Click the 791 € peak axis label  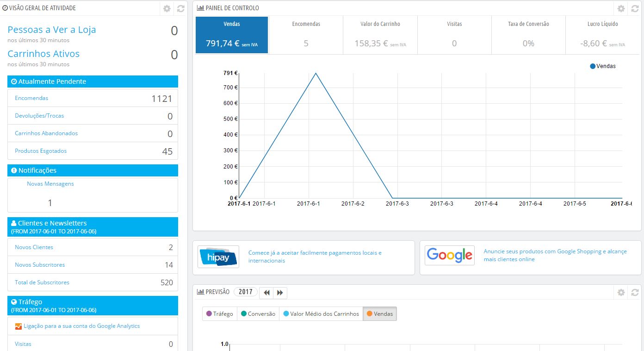pos(230,73)
